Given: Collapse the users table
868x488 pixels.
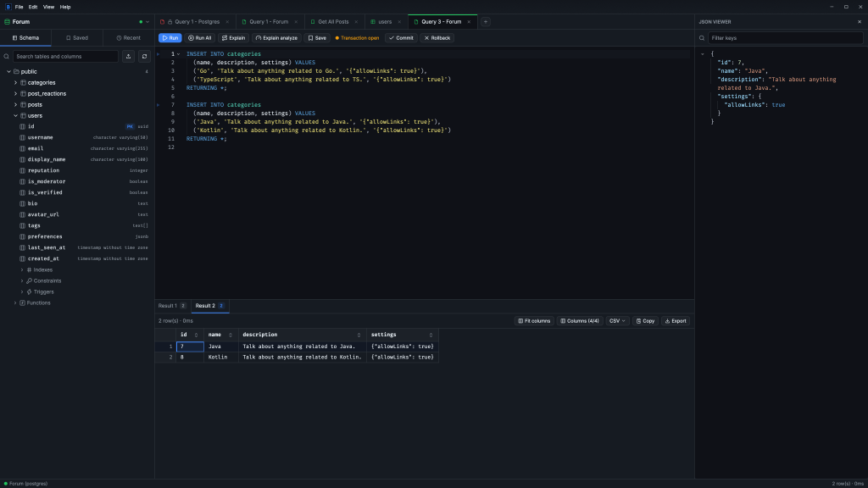Looking at the screenshot, I should point(15,115).
